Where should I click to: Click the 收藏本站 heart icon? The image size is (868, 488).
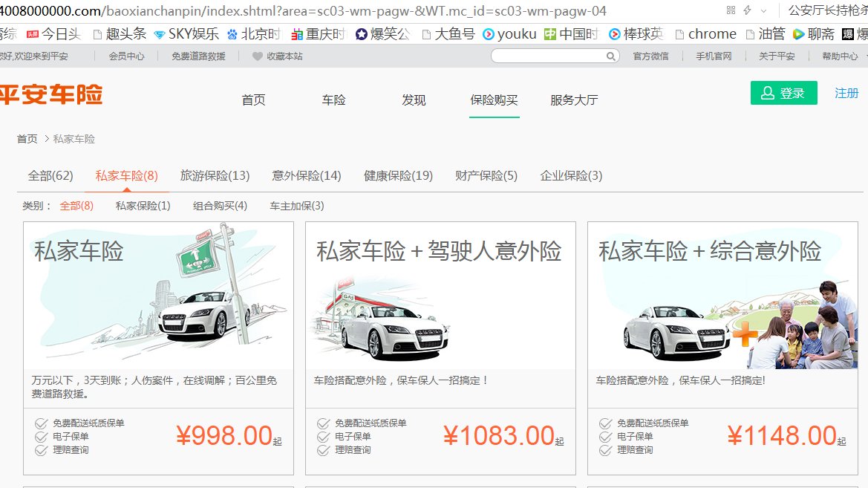click(x=256, y=56)
